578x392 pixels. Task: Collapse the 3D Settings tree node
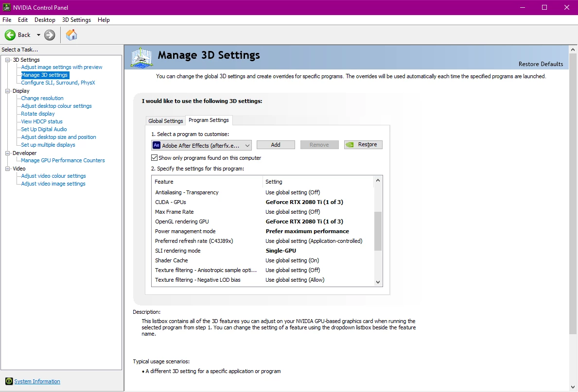7,60
